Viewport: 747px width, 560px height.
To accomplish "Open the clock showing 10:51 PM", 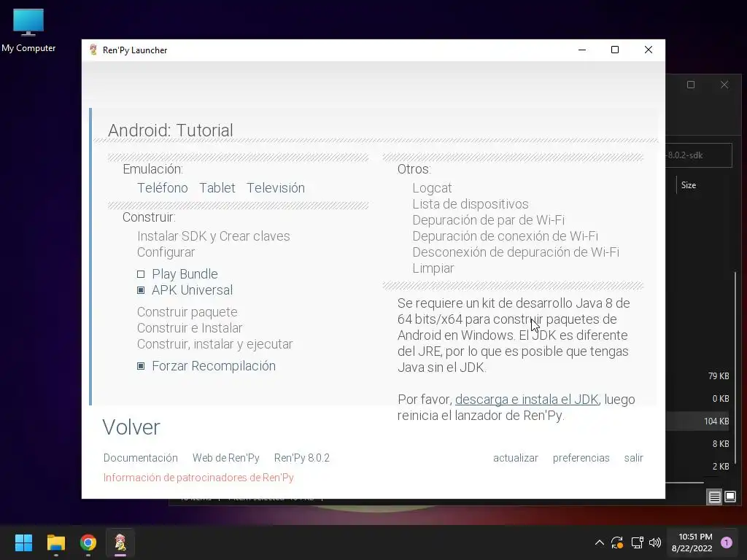I will (692, 542).
